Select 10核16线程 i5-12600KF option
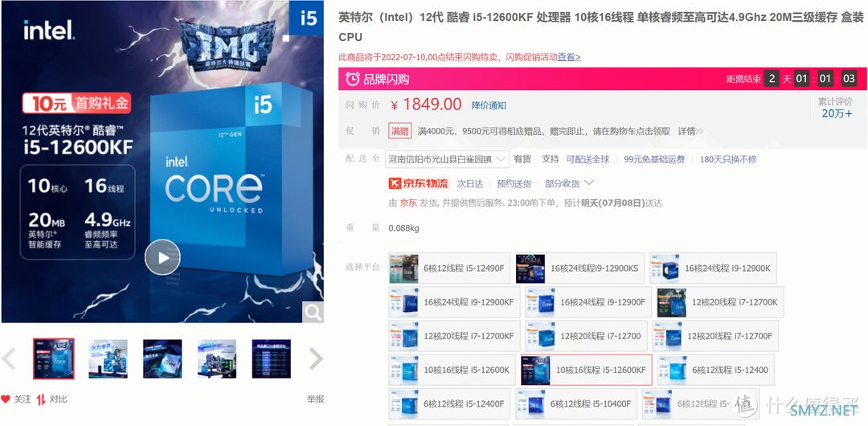The image size is (868, 426). (586, 370)
